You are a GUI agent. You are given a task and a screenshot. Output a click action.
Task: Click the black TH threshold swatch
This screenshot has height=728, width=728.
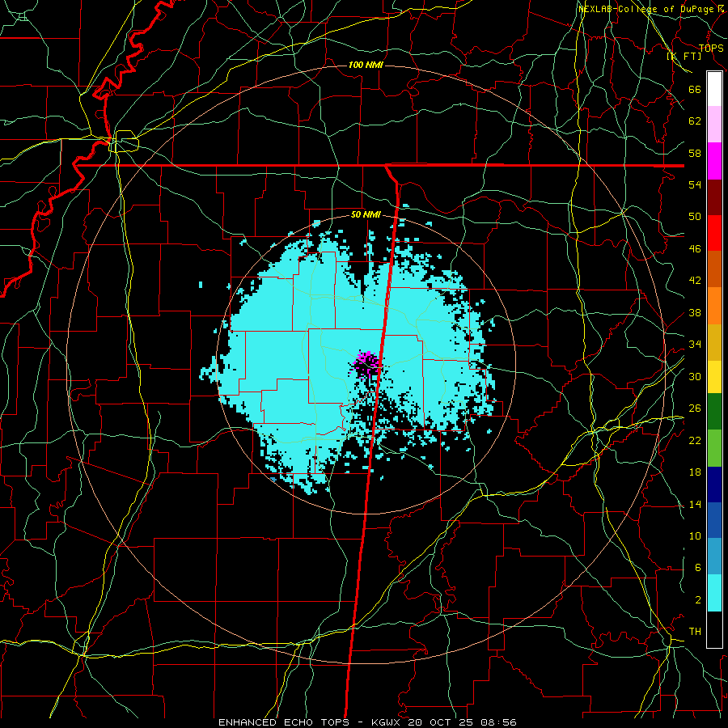714,629
